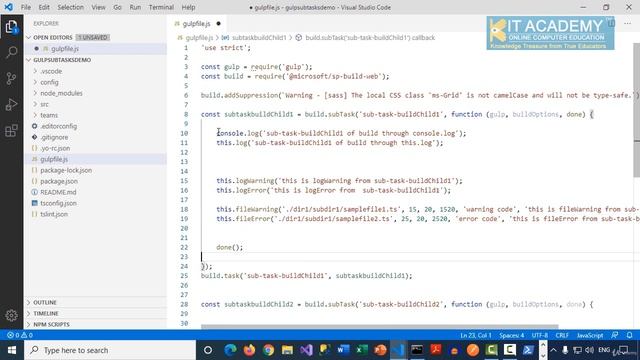640x360 pixels.
Task: Open the Selection menu
Action: tap(71, 7)
